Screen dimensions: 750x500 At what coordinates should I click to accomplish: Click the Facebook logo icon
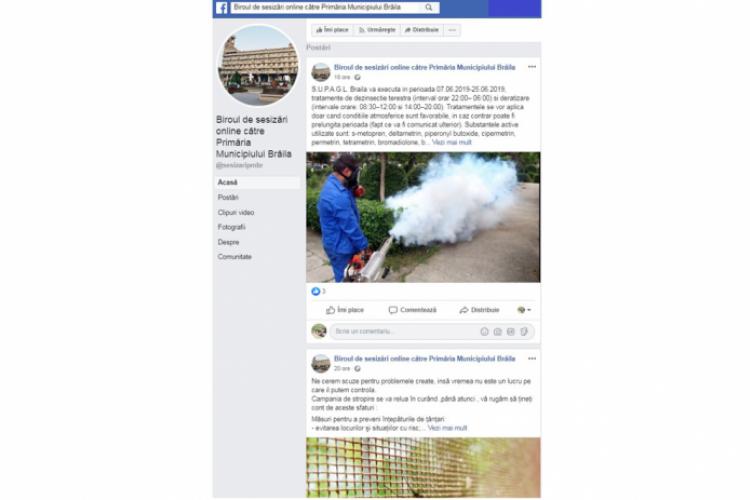pos(221,8)
